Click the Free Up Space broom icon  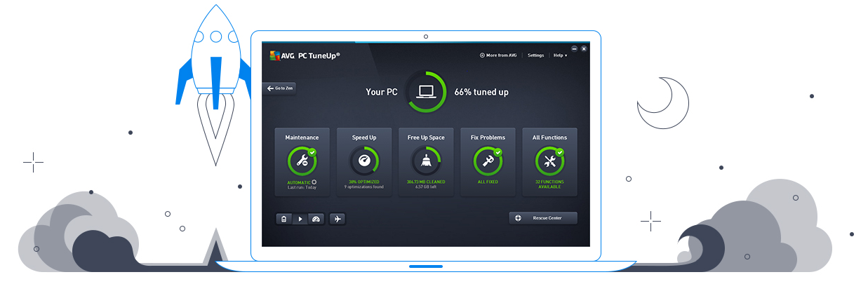(x=426, y=161)
